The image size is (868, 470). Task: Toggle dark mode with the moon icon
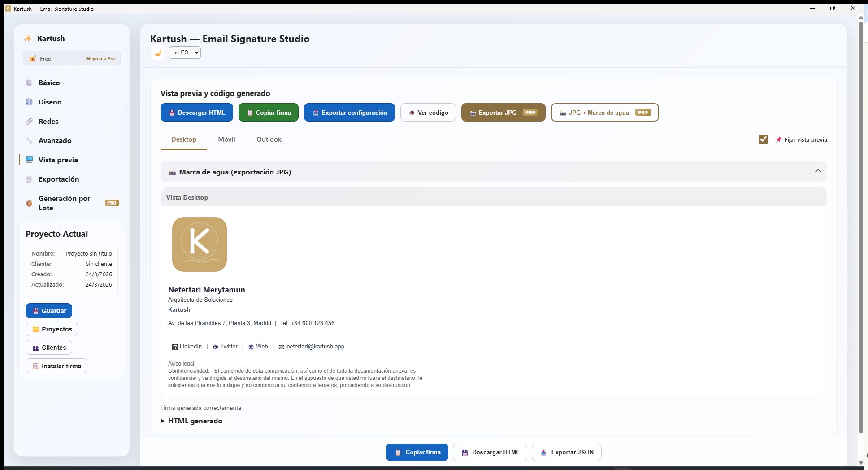coord(158,52)
